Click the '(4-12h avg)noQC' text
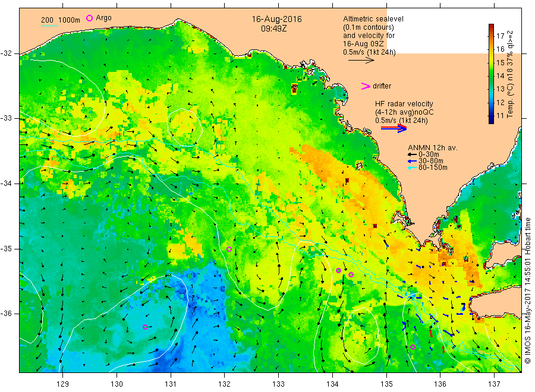 point(404,112)
